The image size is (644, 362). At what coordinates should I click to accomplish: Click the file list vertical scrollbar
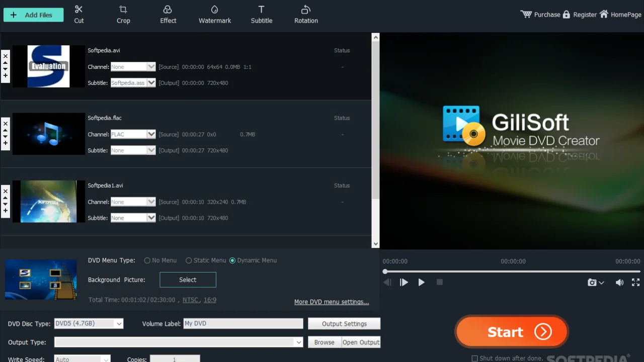pyautogui.click(x=375, y=141)
